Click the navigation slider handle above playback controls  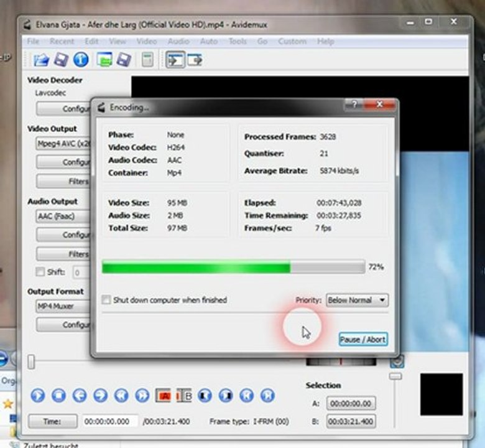(x=31, y=362)
